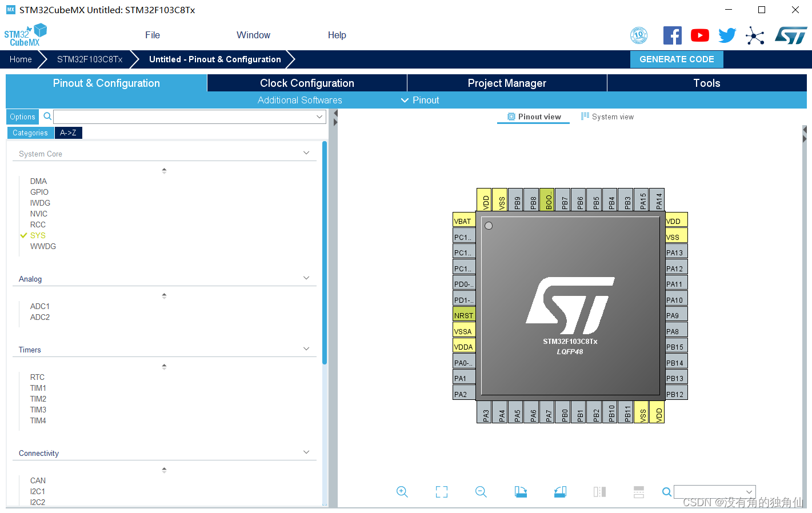812x513 pixels.
Task: Rotate chip view clockwise icon
Action: tap(521, 492)
